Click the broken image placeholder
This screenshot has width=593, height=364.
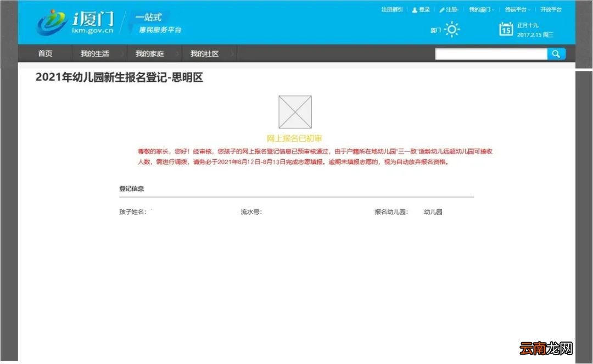[x=295, y=112]
